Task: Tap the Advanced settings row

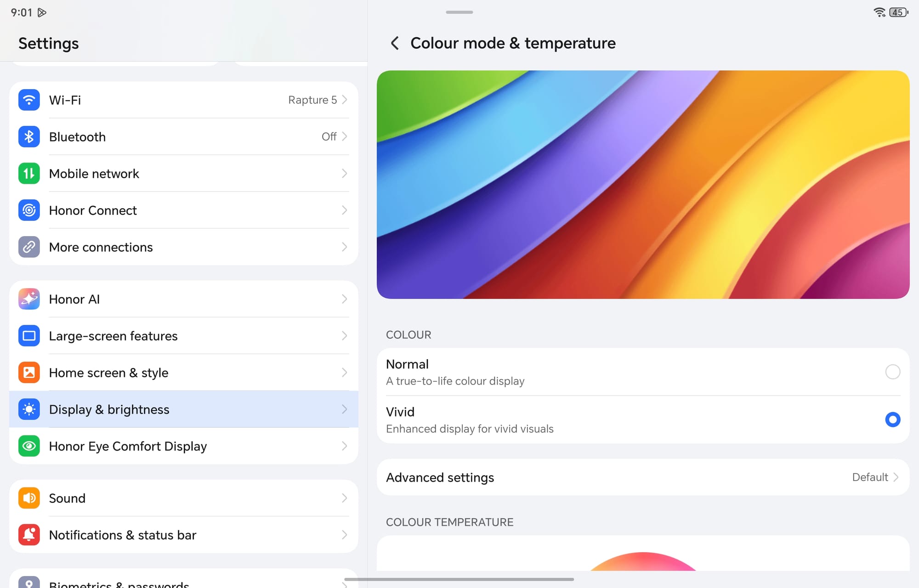Action: tap(643, 477)
